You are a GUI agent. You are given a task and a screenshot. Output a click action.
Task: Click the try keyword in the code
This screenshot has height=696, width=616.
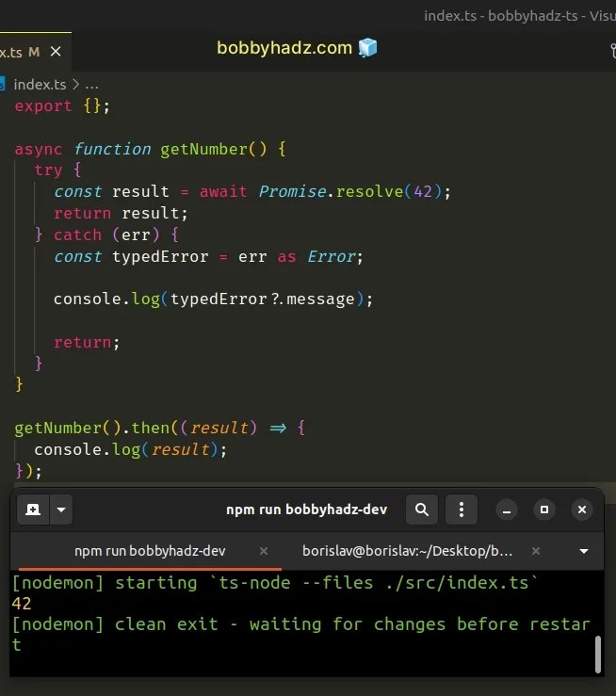(x=48, y=170)
